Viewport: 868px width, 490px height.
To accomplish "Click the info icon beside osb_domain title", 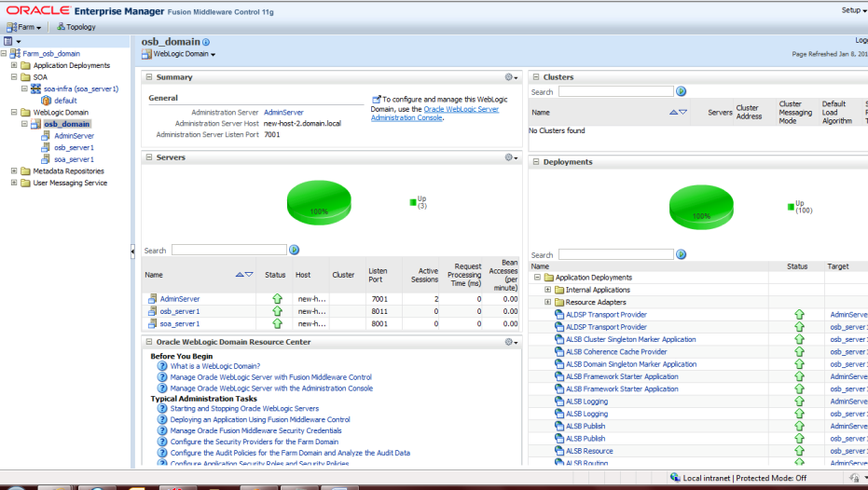I will point(206,42).
